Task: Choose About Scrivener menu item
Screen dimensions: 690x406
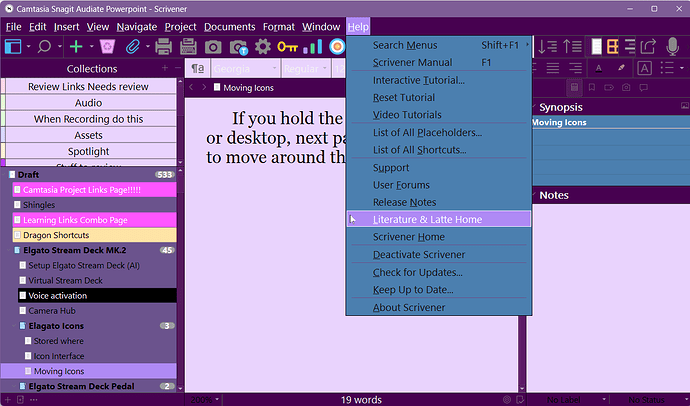Action: click(x=439, y=308)
